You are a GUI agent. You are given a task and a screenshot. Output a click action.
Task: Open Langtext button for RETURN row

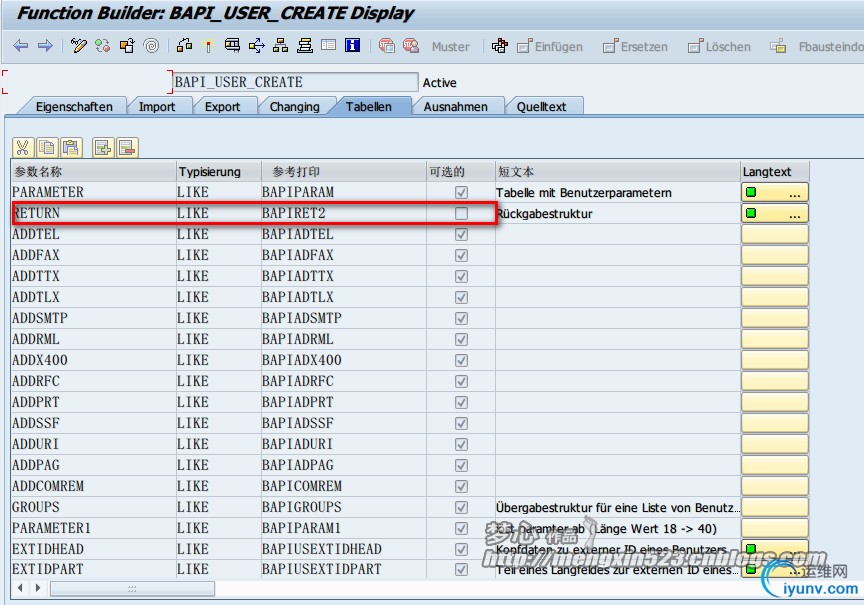click(x=774, y=213)
